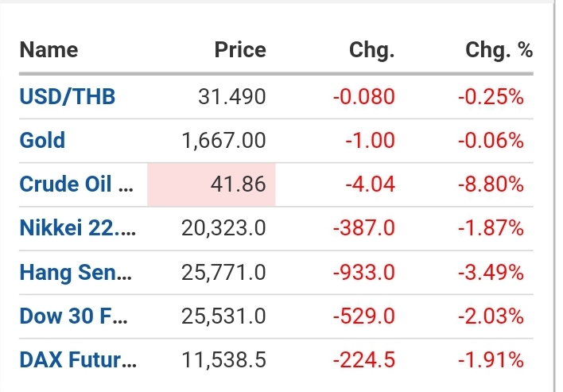This screenshot has height=392, width=563.
Task: Sort by the Price column header
Action: click(x=240, y=50)
